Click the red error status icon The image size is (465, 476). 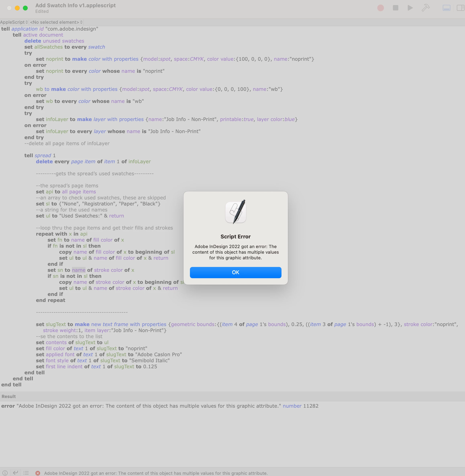coord(38,473)
